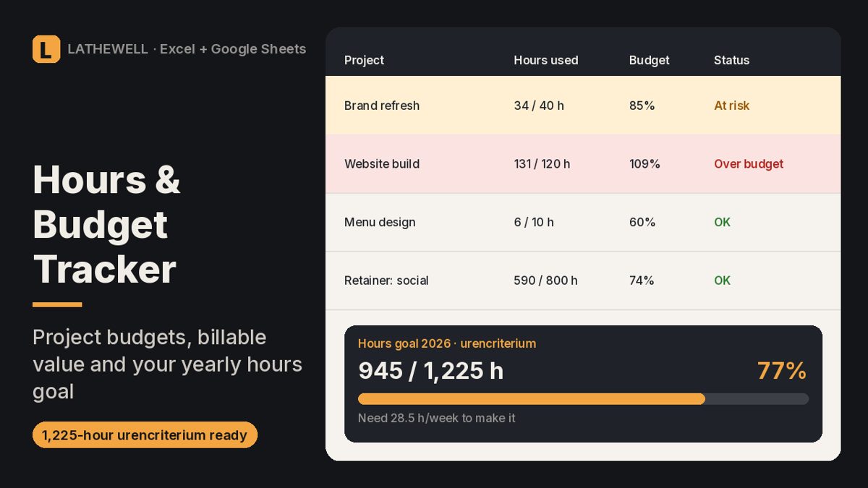Click the Need 28.5 h/week note
Screen dimensions: 868x488
point(437,418)
